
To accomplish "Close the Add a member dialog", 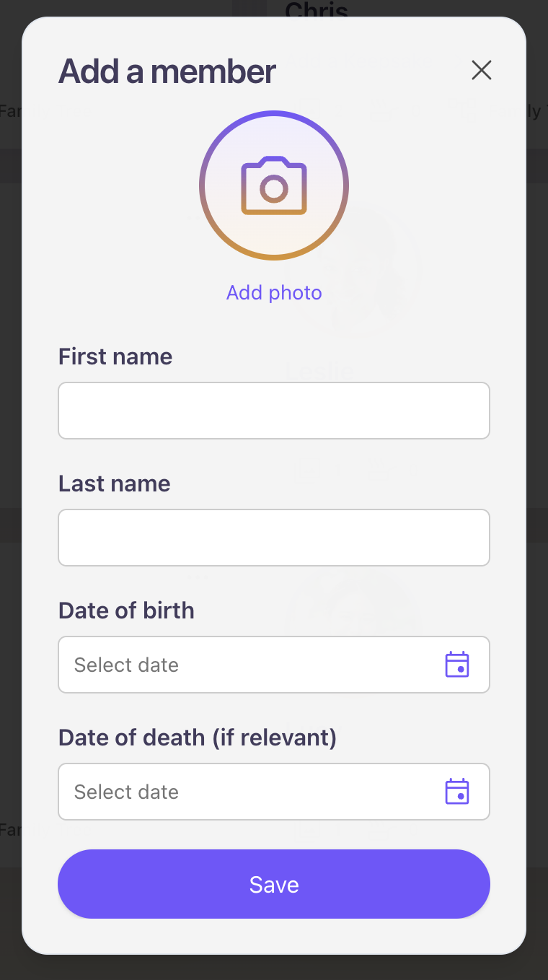I will 481,70.
